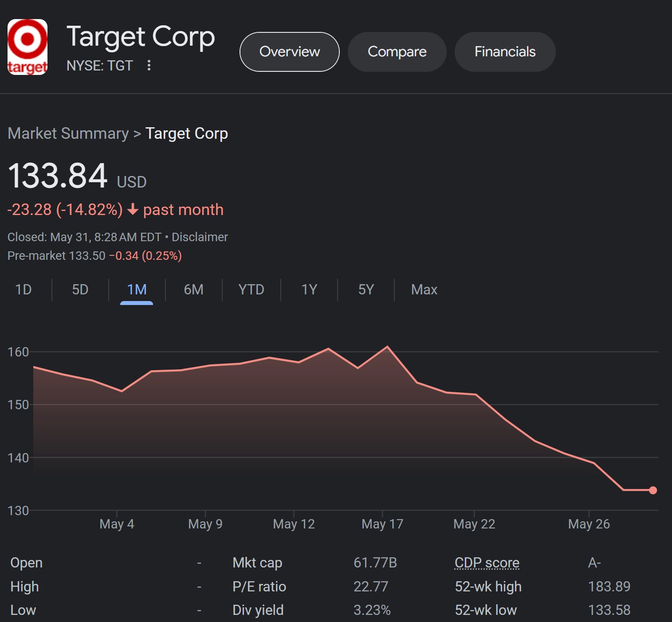The height and width of the screenshot is (622, 672).
Task: Click the Target Corp logo icon
Action: (28, 47)
